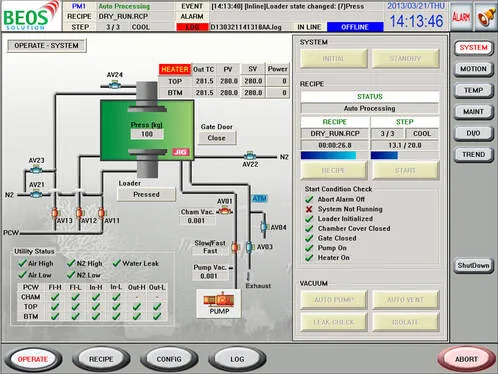Toggle valve AV13 on PCW line
Viewport: 498px width, 374px height.
(x=55, y=213)
